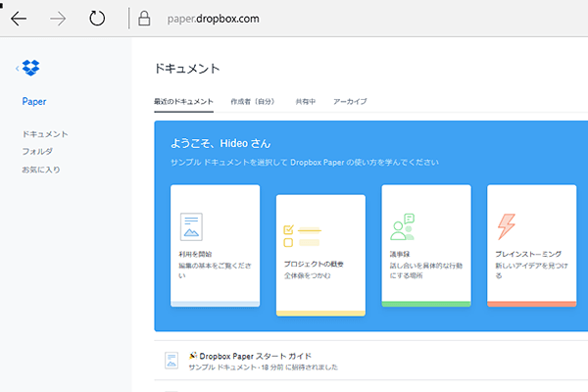
Task: Click the document image icon on 利用を開始 card
Action: point(191,227)
